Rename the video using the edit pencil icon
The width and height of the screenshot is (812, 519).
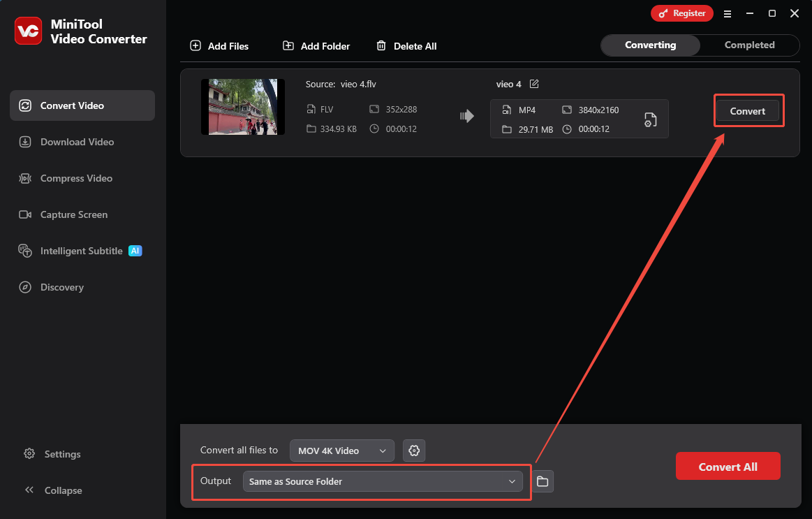(534, 84)
